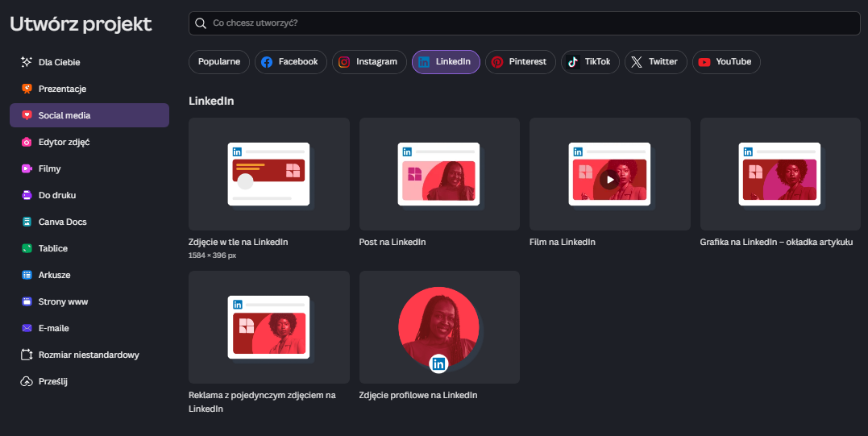Open the Arkusze category
868x436 pixels.
tap(89, 275)
